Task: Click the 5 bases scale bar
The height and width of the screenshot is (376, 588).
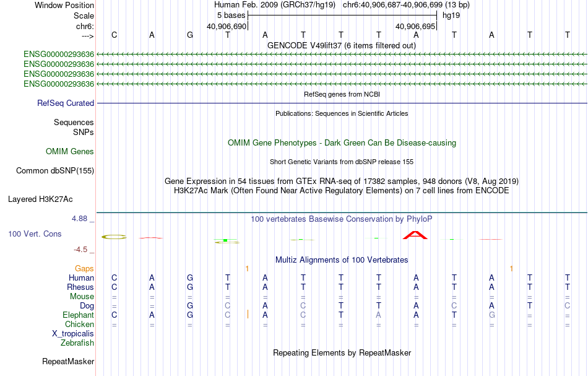Action: (342, 15)
